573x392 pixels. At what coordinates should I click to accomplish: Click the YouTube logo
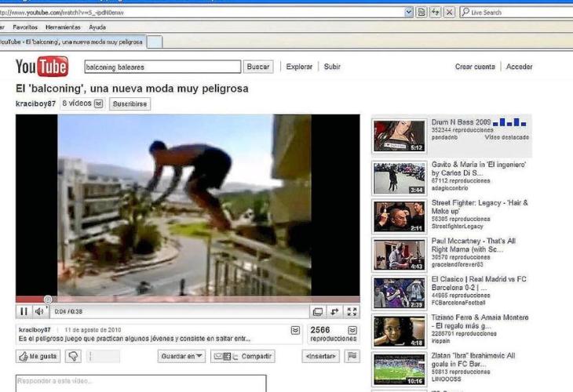tap(42, 67)
